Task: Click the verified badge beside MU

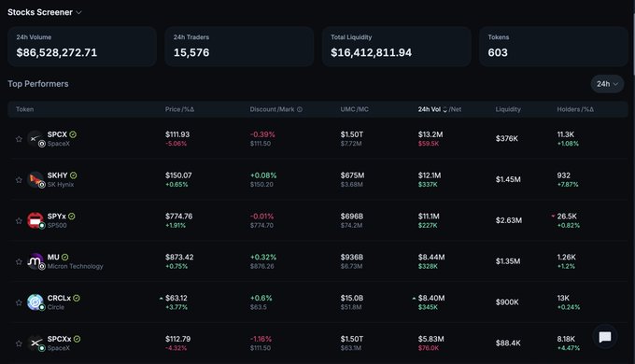Action: pos(64,257)
